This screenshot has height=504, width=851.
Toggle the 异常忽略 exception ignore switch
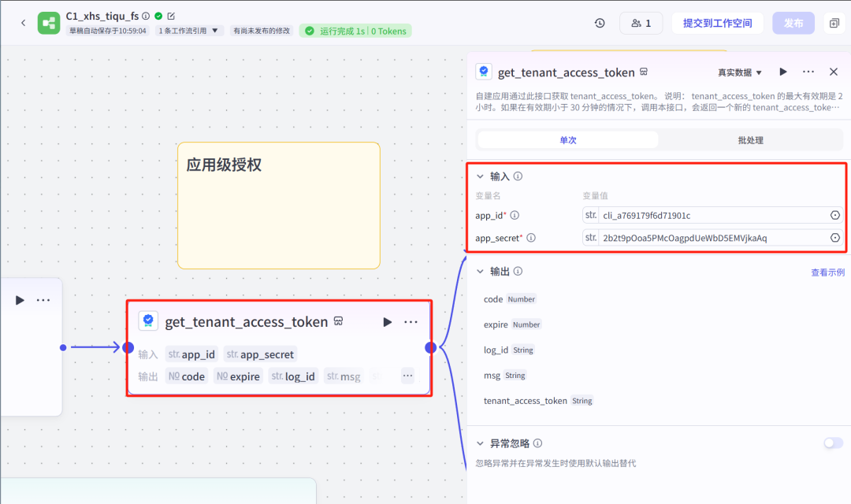click(x=833, y=443)
